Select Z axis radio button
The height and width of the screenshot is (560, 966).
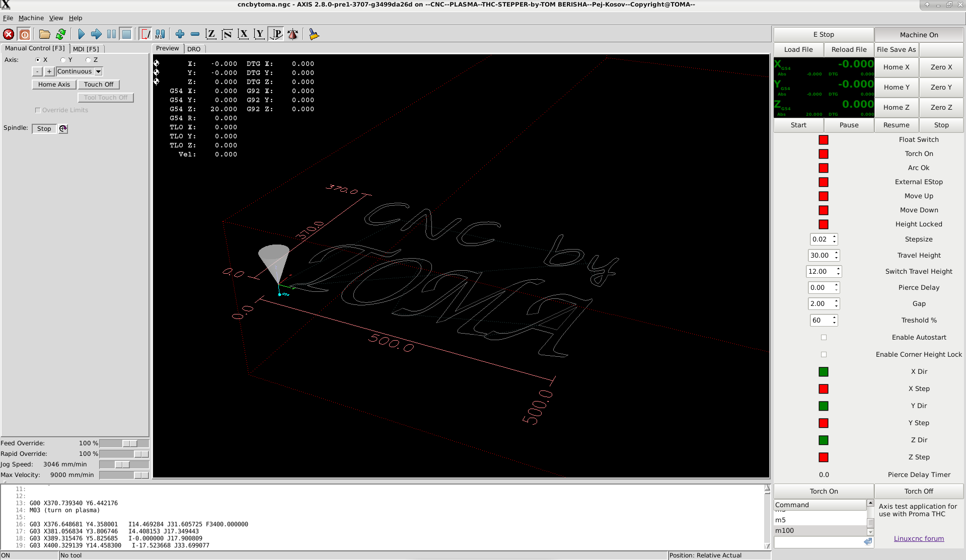coord(88,60)
